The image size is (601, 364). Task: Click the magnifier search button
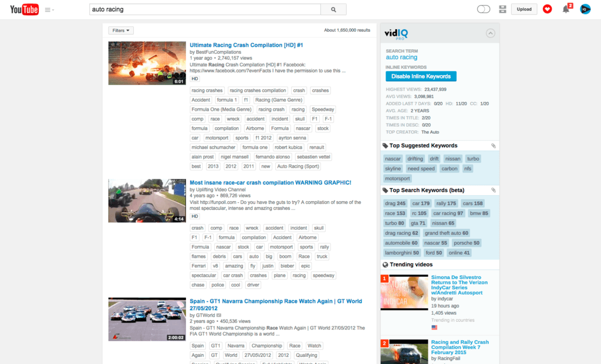coord(333,9)
